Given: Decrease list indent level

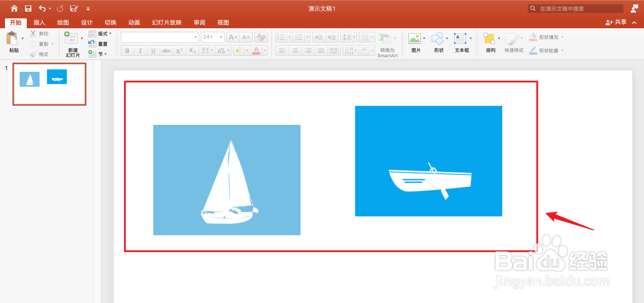Looking at the screenshot, I should tap(319, 37).
